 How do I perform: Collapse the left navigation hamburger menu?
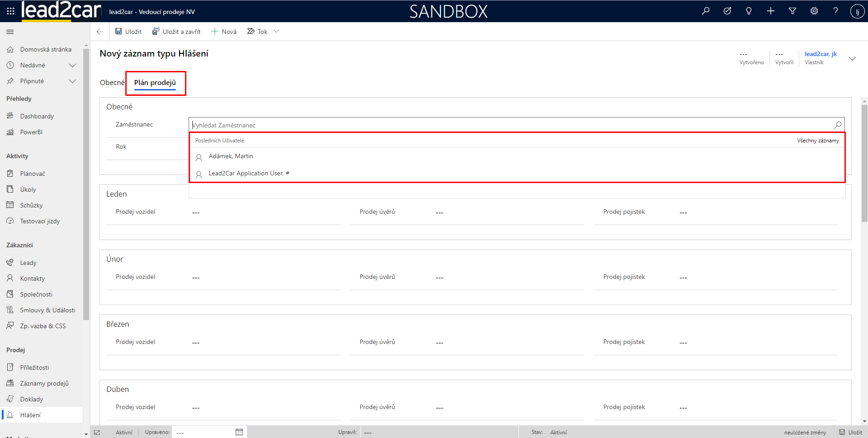coord(10,32)
